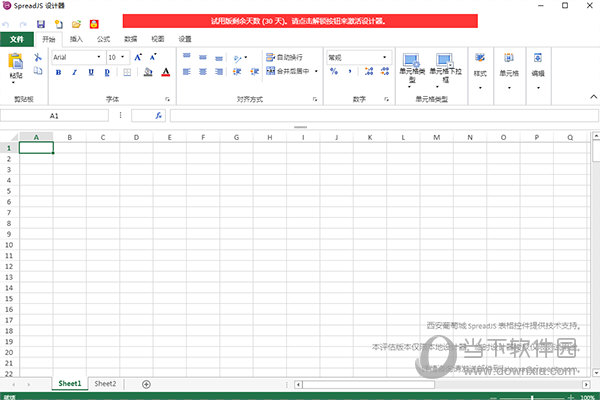This screenshot has height=400, width=600.
Task: Click the insert function fx icon
Action: [x=158, y=115]
